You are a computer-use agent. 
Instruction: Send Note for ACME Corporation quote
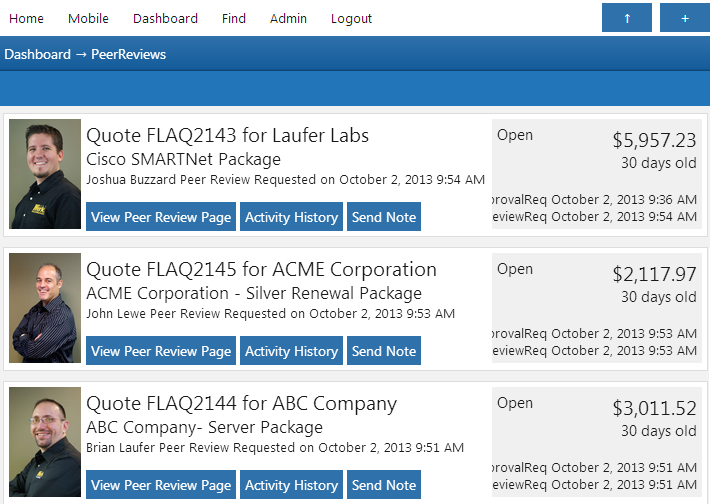point(384,351)
